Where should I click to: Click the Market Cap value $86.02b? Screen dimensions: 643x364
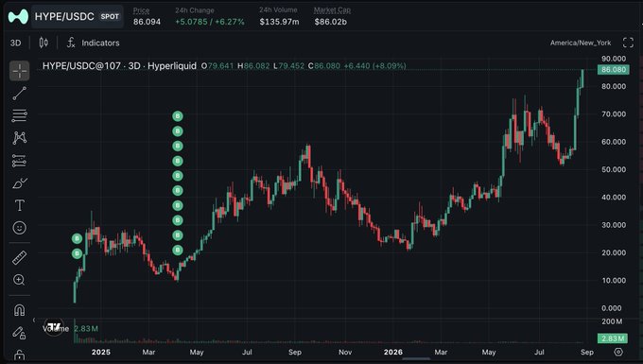(331, 22)
